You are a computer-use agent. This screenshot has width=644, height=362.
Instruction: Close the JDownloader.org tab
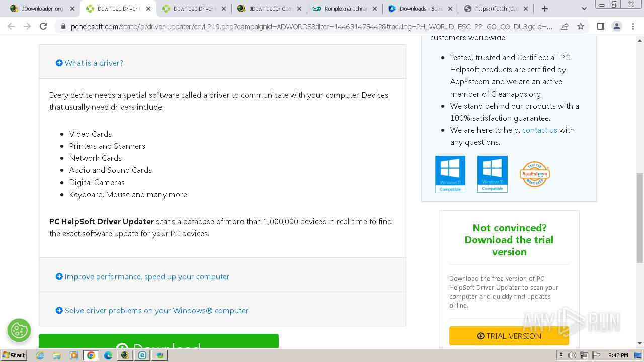tap(72, 9)
